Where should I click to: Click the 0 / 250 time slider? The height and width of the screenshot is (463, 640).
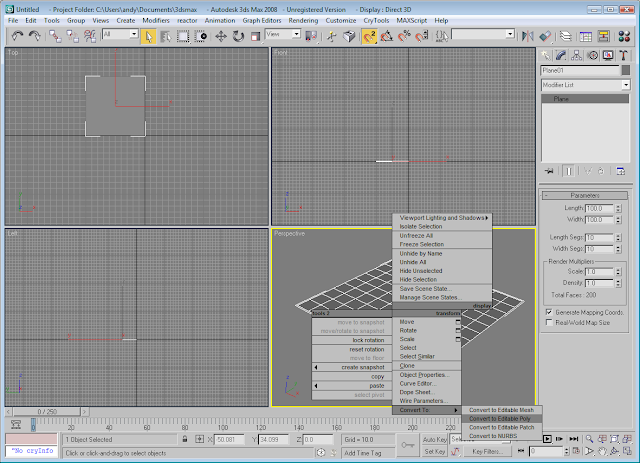coord(47,412)
